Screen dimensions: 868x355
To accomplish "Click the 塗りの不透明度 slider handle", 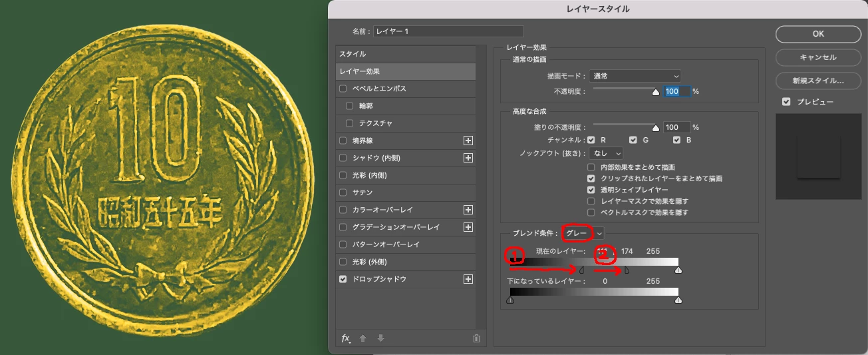I will coord(656,129).
